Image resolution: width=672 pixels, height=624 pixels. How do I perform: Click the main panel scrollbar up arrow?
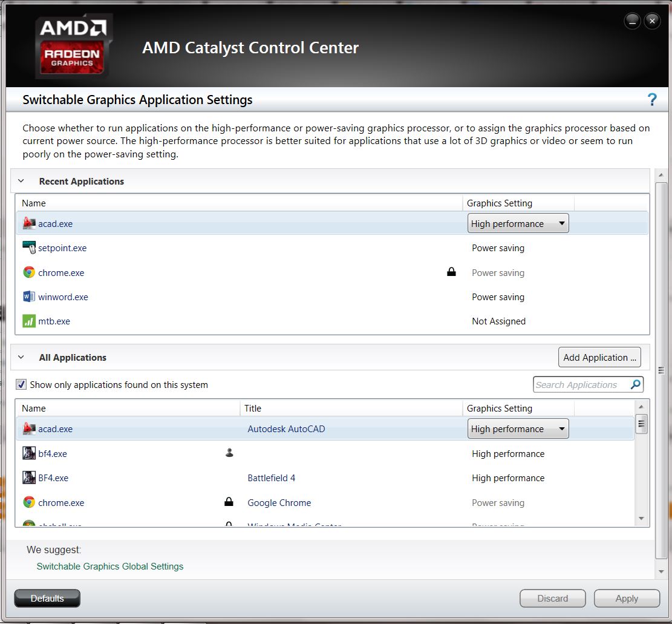[661, 175]
